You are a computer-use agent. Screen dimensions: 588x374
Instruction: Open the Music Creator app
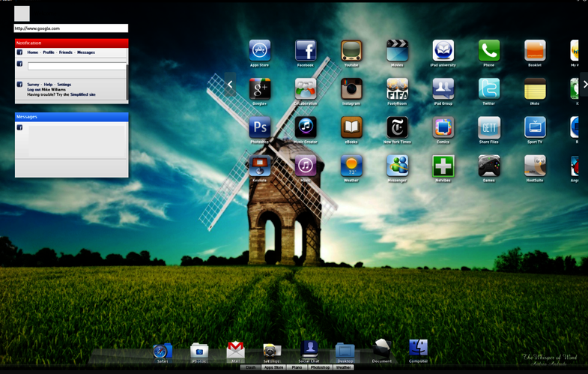(x=306, y=127)
